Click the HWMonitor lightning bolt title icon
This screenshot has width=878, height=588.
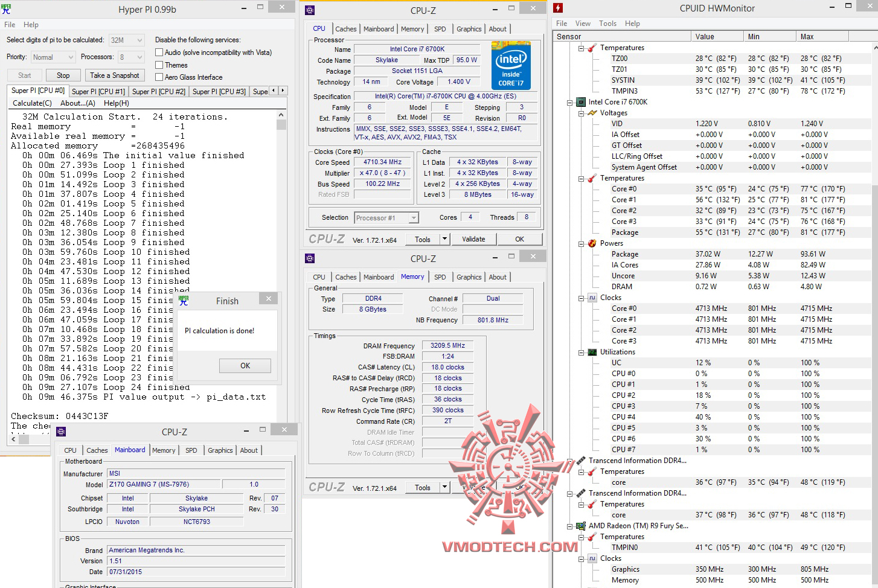[x=559, y=8]
